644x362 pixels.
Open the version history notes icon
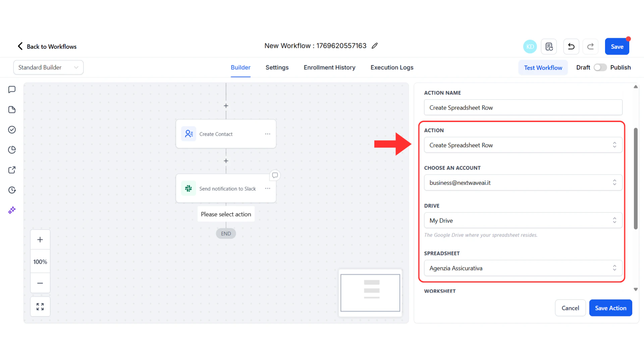click(x=549, y=47)
